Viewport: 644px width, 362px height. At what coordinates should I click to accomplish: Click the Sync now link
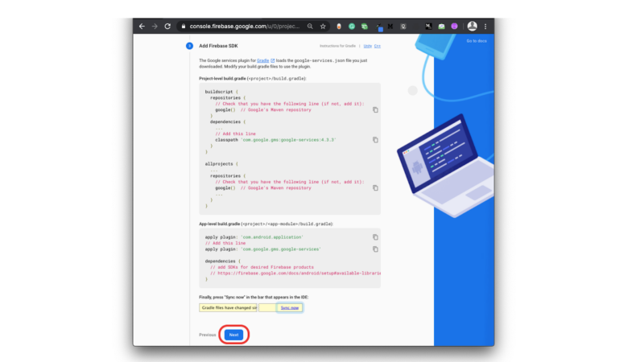coord(290,307)
